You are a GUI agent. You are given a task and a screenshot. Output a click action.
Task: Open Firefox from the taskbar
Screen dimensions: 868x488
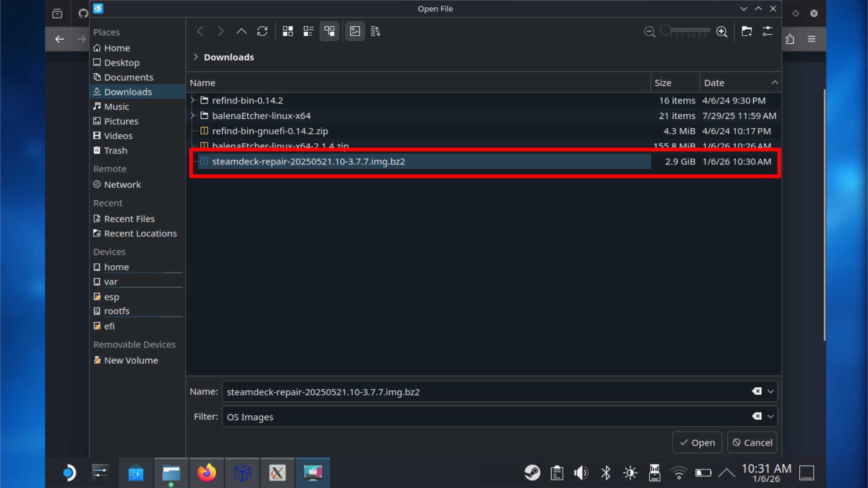pyautogui.click(x=207, y=473)
